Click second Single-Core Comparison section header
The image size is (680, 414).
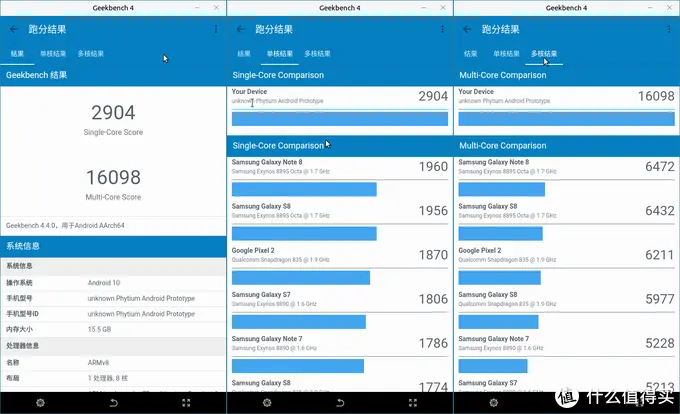pos(340,146)
